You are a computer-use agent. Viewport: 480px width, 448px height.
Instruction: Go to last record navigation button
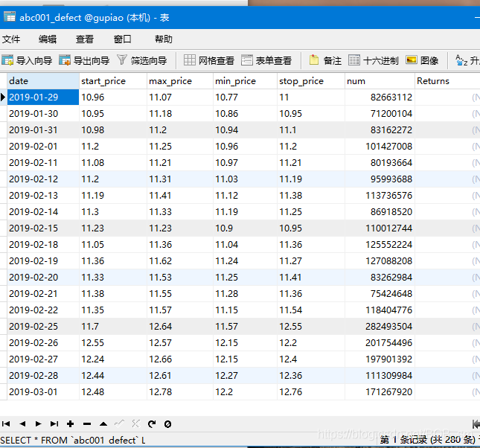pyautogui.click(x=54, y=423)
